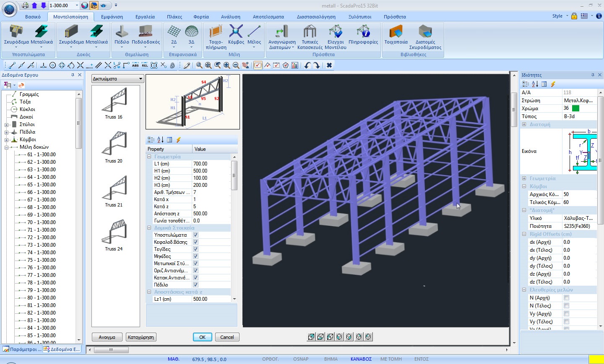Select the Truss 20 thumbnail
This screenshot has height=364, width=604.
tap(114, 147)
